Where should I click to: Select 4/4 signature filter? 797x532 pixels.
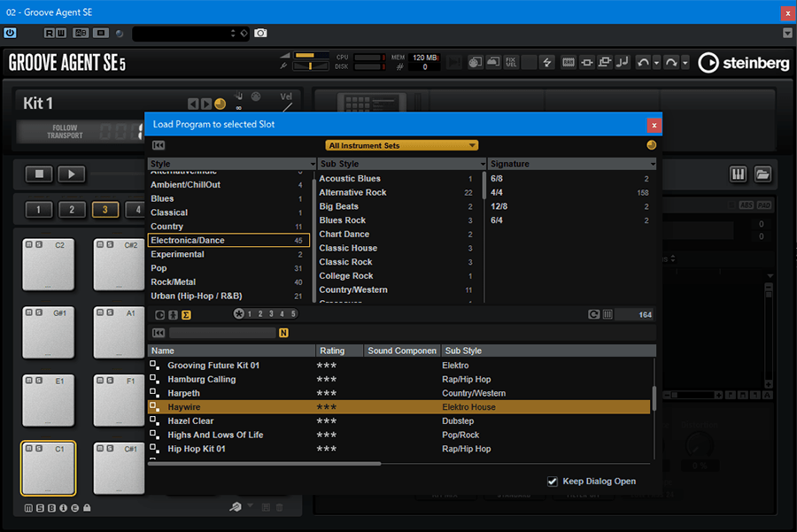click(x=569, y=193)
